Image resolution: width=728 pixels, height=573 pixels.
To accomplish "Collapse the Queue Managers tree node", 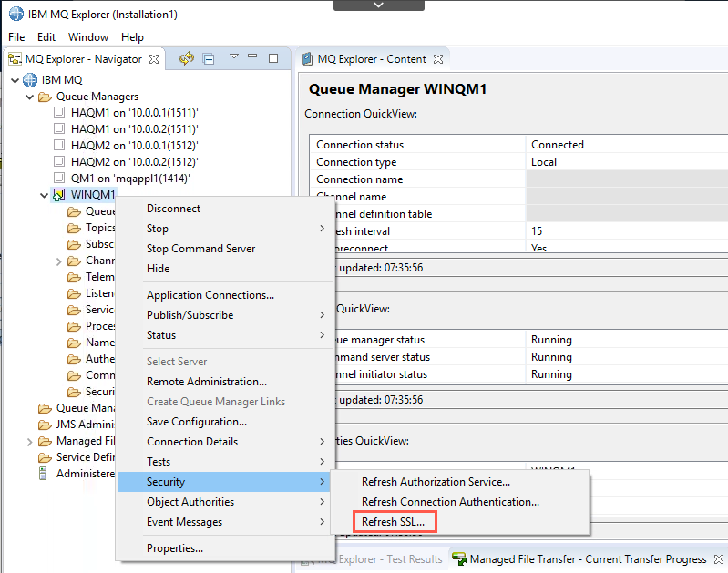I will [x=30, y=97].
